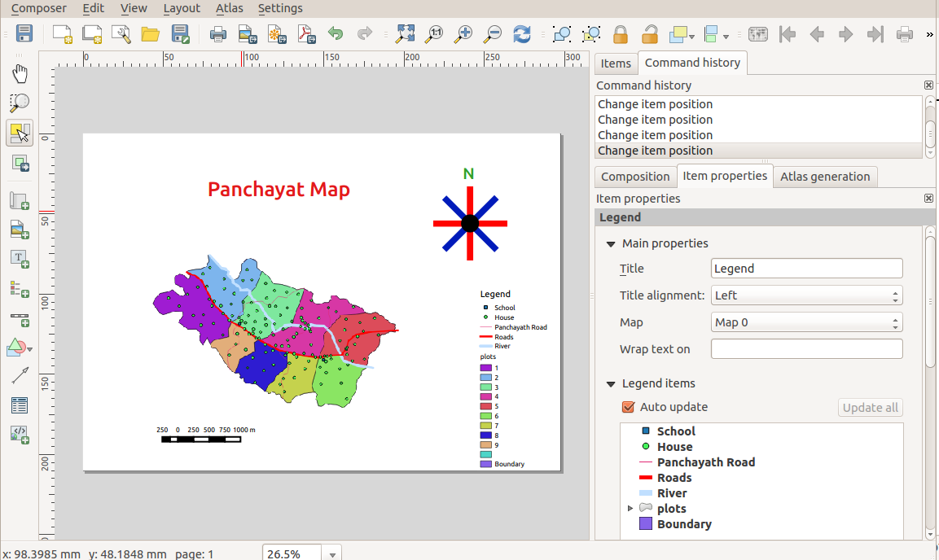Lock selected items with padlock icon
939x560 pixels.
[x=621, y=34]
